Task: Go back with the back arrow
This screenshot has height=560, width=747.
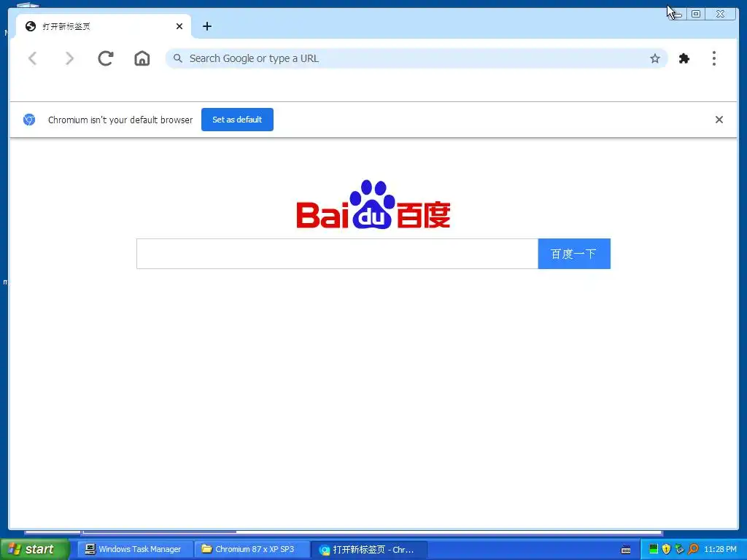Action: [32, 58]
